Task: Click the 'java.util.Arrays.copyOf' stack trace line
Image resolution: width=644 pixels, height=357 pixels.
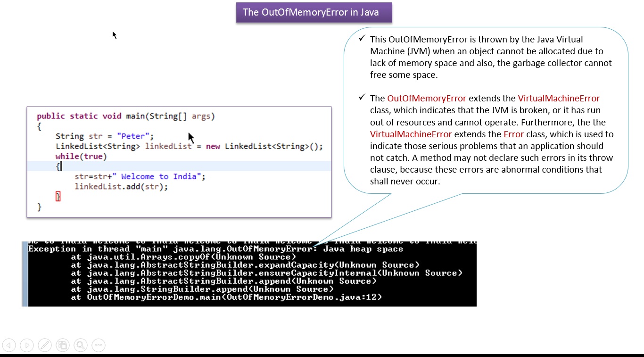Action: pos(183,257)
